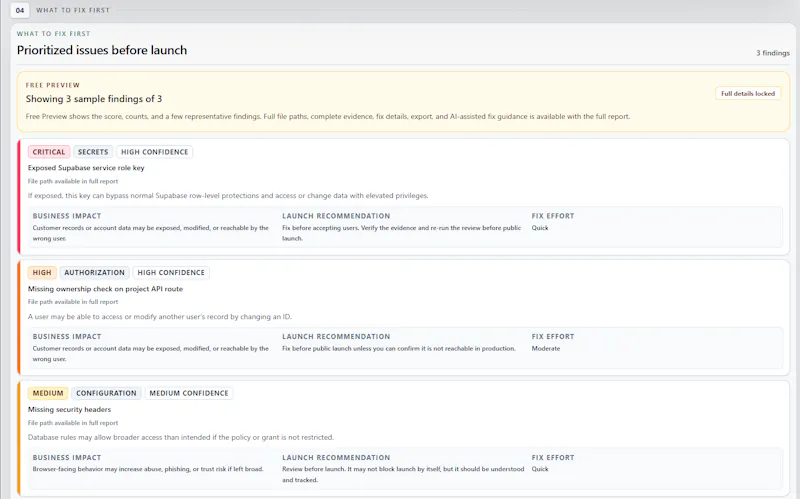Click 'Quick' fix effort on security headers finding
Image resolution: width=800 pixels, height=499 pixels.
click(x=540, y=469)
